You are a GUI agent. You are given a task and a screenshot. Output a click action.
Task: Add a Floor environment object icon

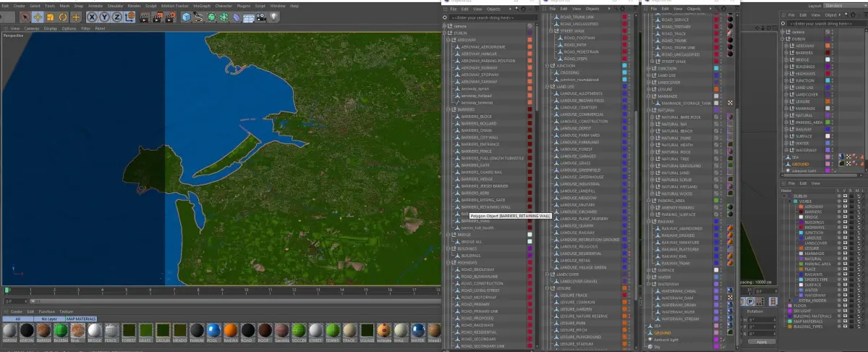(x=248, y=17)
